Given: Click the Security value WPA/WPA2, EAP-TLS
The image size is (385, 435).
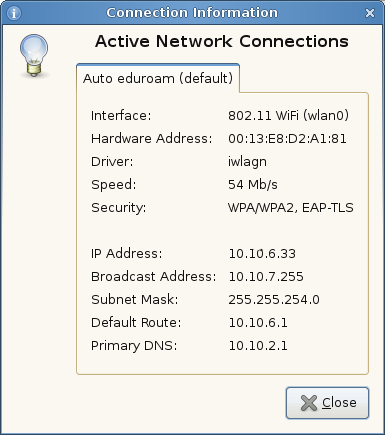Looking at the screenshot, I should tap(291, 208).
